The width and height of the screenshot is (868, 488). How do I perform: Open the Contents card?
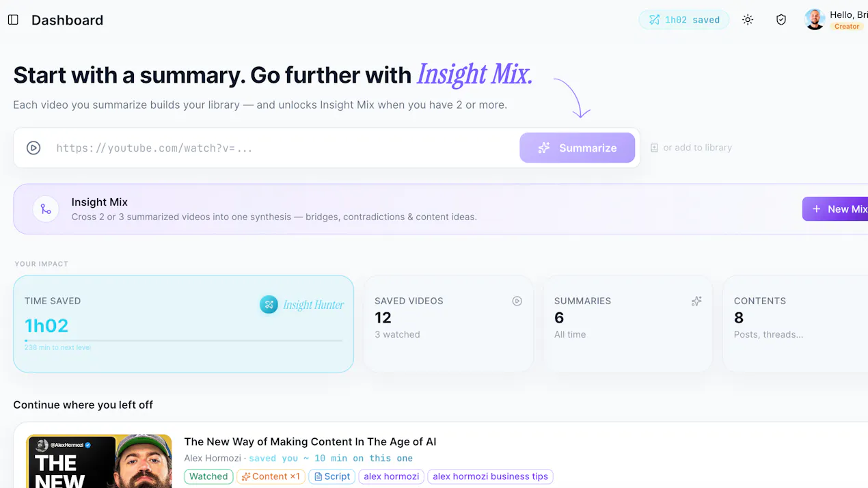click(796, 324)
